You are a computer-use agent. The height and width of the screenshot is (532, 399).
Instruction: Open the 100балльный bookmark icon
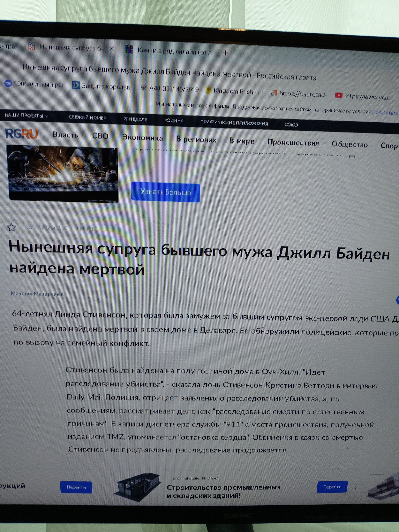coord(8,84)
